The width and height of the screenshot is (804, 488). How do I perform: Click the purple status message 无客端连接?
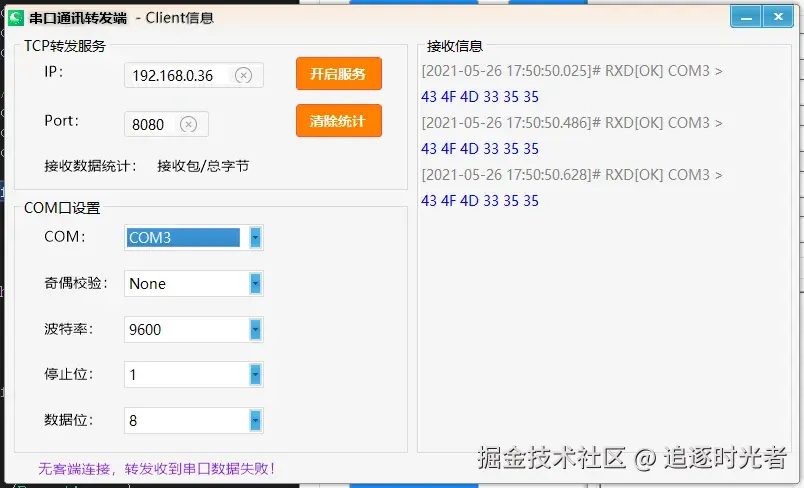(x=157, y=469)
